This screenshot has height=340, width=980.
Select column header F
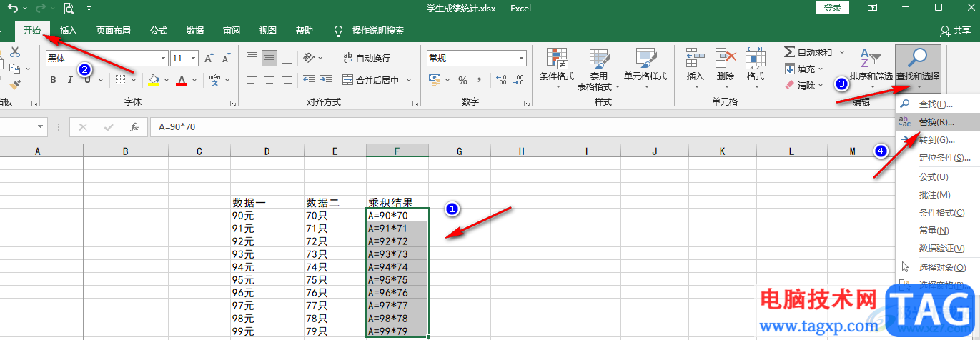coord(397,151)
